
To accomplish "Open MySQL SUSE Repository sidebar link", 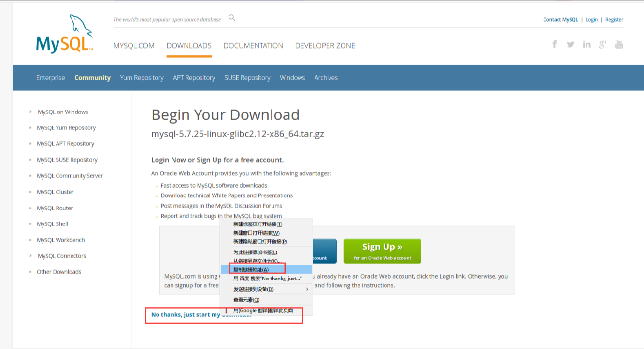I will 67,160.
